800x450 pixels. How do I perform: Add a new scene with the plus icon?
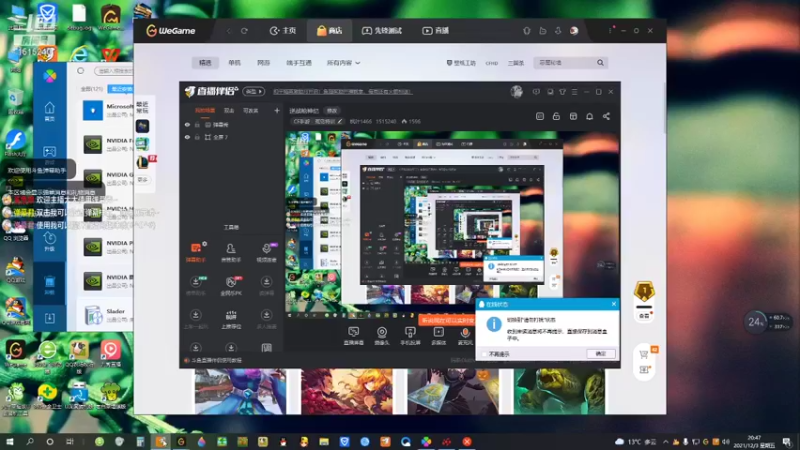pyautogui.click(x=277, y=110)
